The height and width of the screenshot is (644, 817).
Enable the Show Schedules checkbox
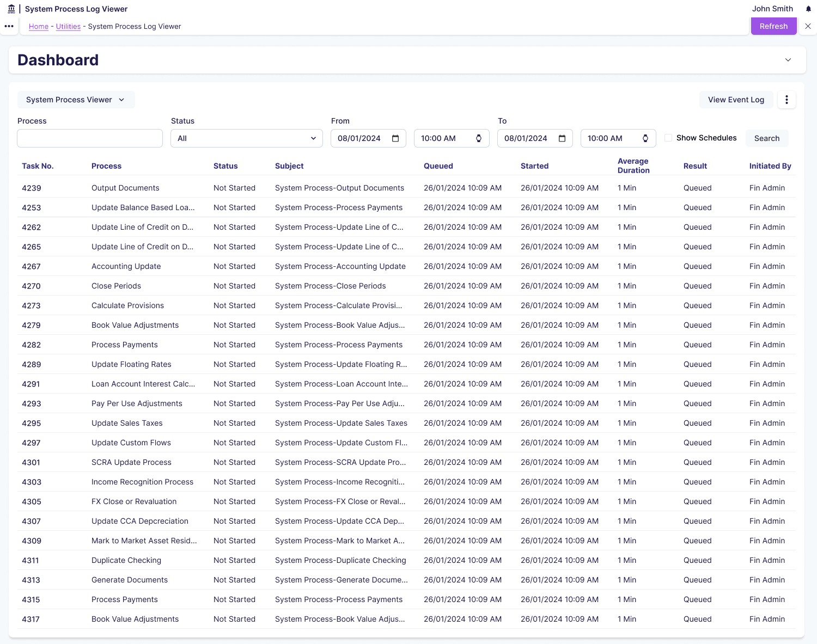pyautogui.click(x=668, y=138)
